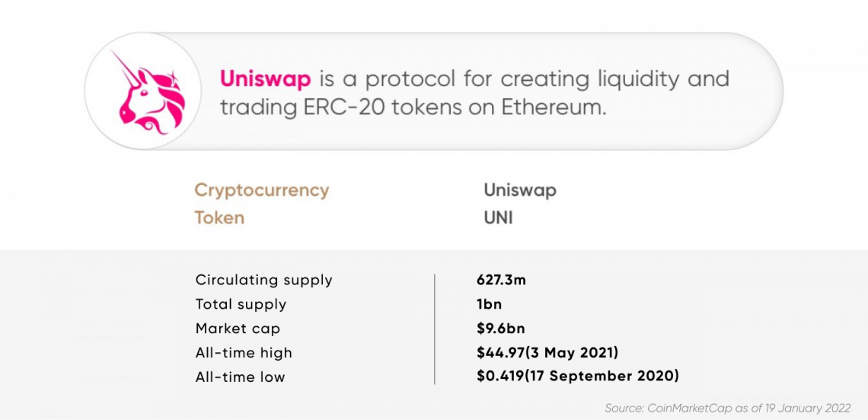The image size is (868, 420).
Task: Click the vertical divider between columns
Action: pyautogui.click(x=435, y=329)
